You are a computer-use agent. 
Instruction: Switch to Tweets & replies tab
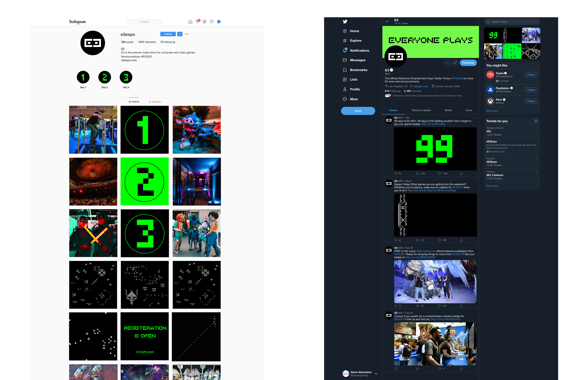[421, 110]
